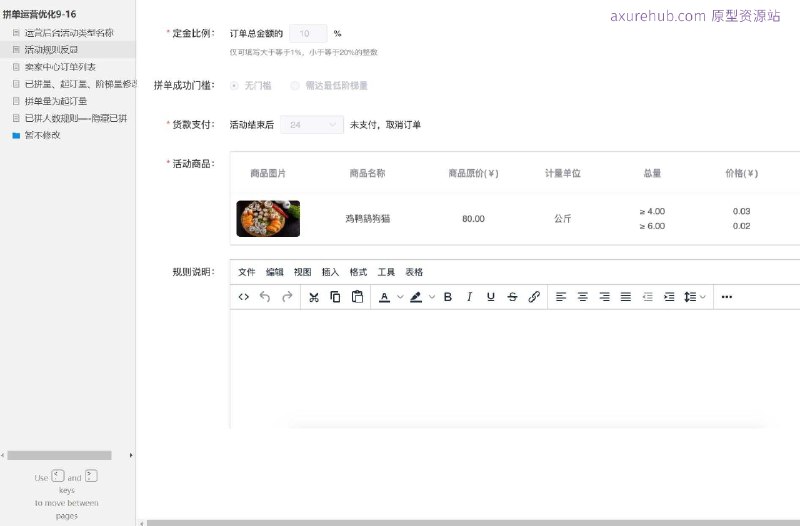The image size is (800, 526).
Task: Click the 拼单运营优化9-16 project title
Action: [x=39, y=14]
